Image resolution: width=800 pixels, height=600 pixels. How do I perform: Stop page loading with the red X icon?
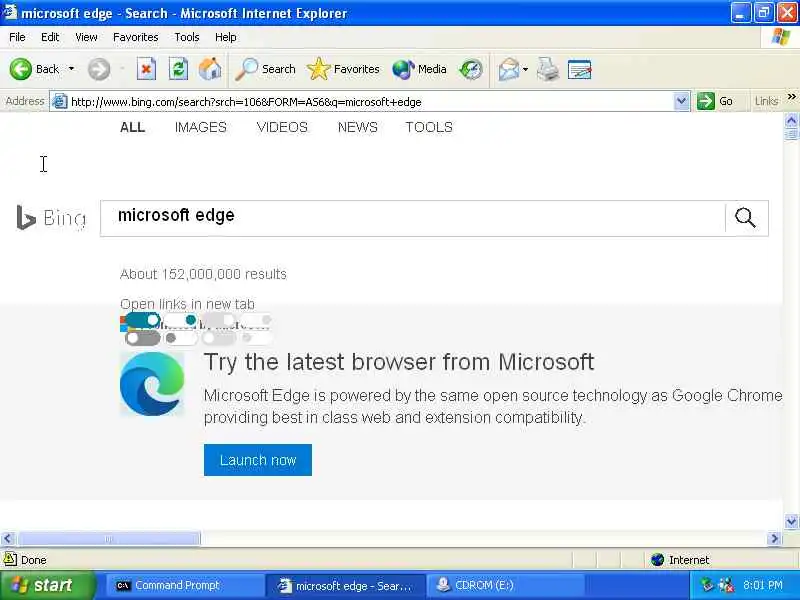146,69
